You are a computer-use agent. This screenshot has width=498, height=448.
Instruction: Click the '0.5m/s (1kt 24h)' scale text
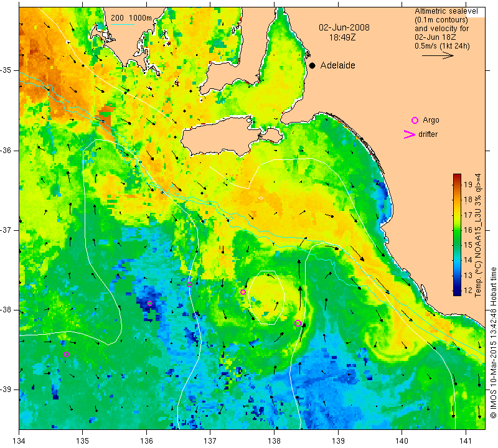442,45
